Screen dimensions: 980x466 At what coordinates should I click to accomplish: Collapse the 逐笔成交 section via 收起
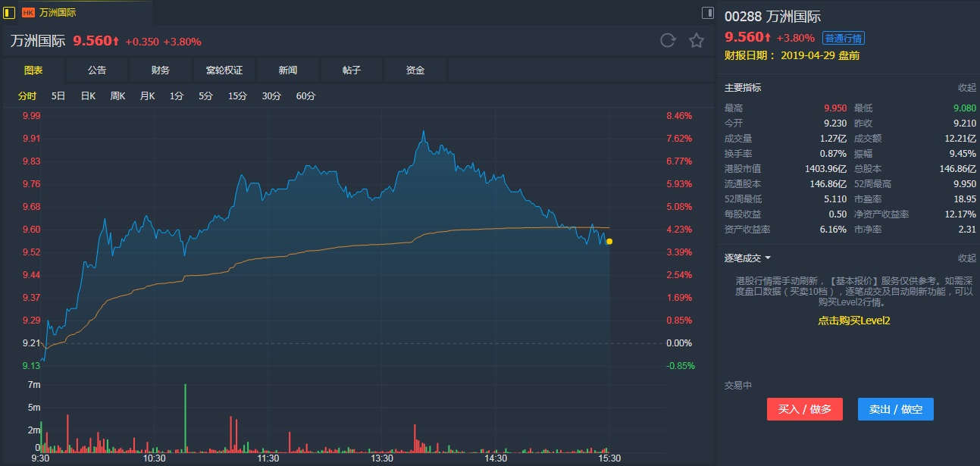pyautogui.click(x=966, y=258)
